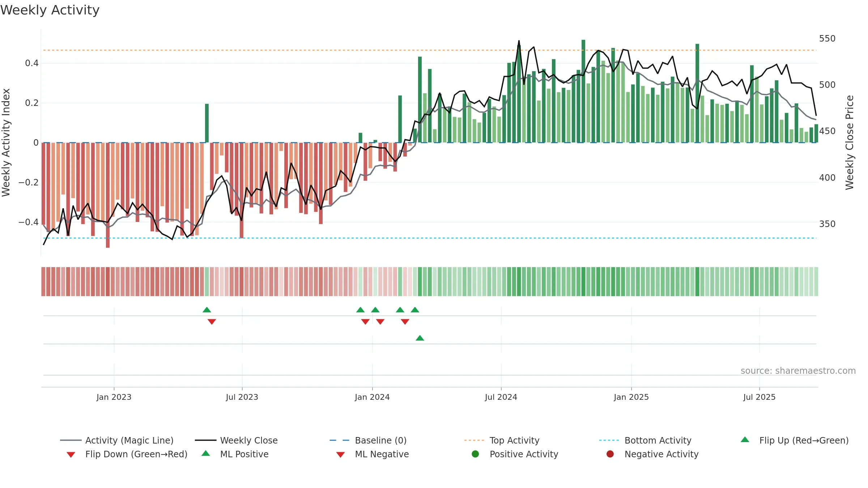Click the 0.2 activity axis tick
The width and height of the screenshot is (868, 488).
coord(32,103)
